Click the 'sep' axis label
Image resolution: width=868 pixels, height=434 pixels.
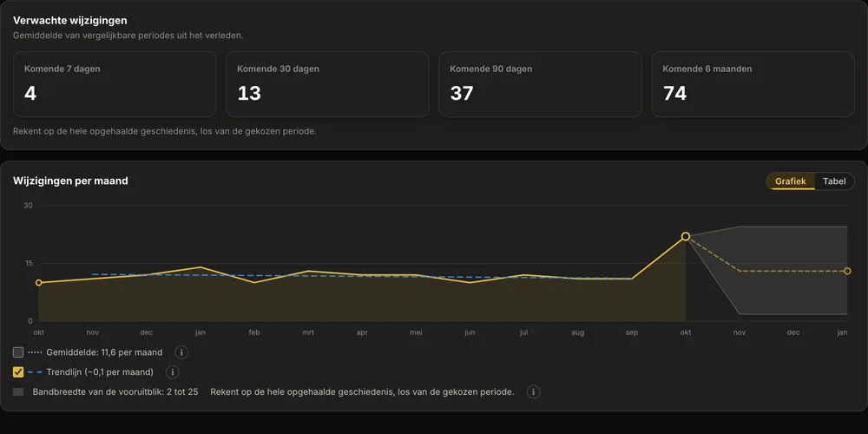pos(632,332)
